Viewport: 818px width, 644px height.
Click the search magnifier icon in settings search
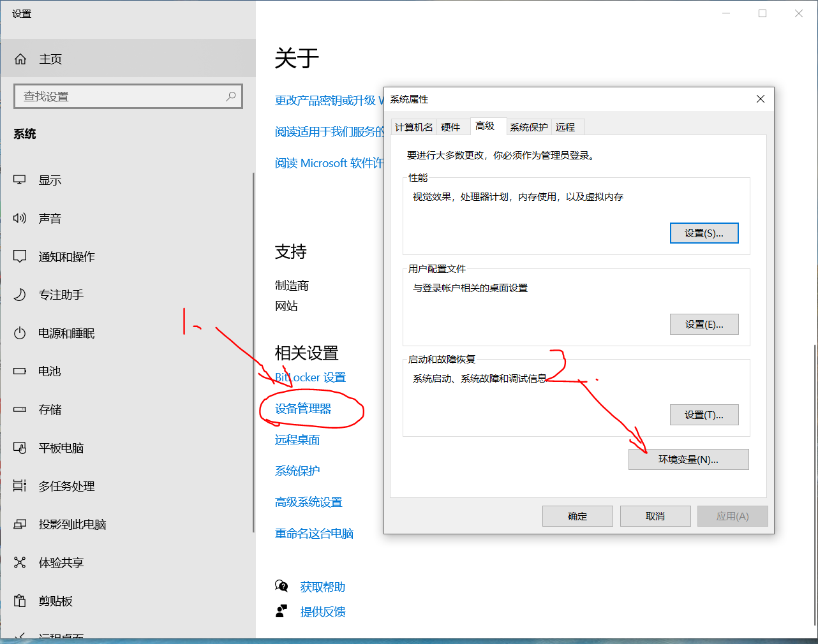coord(231,96)
